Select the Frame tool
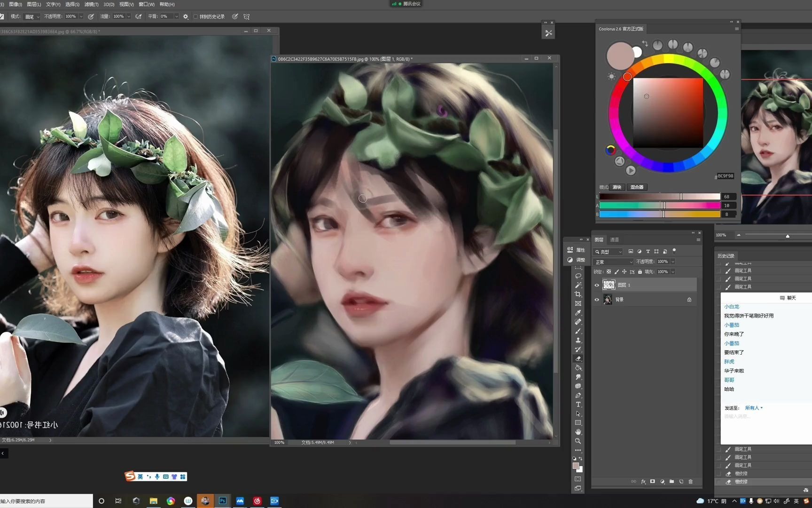The image size is (812, 508). tap(578, 303)
